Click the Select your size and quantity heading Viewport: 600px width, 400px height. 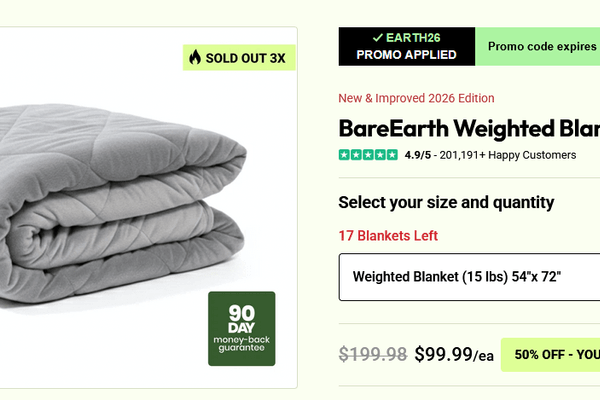pos(446,203)
